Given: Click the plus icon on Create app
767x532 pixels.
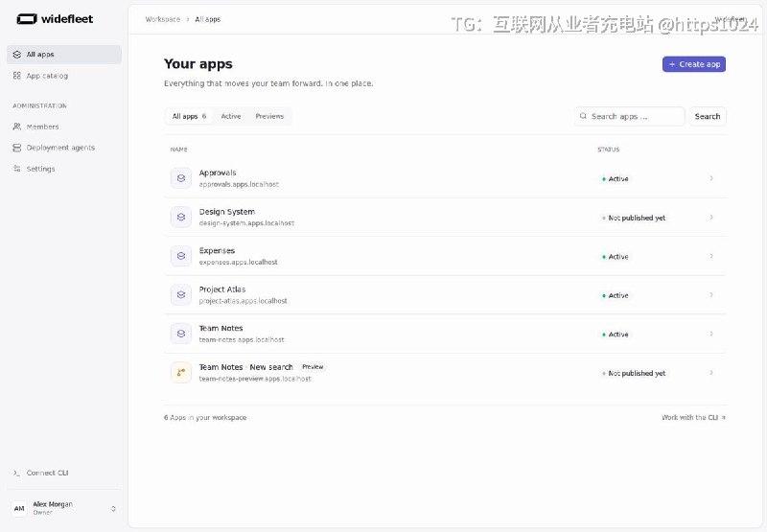Looking at the screenshot, I should pos(672,64).
